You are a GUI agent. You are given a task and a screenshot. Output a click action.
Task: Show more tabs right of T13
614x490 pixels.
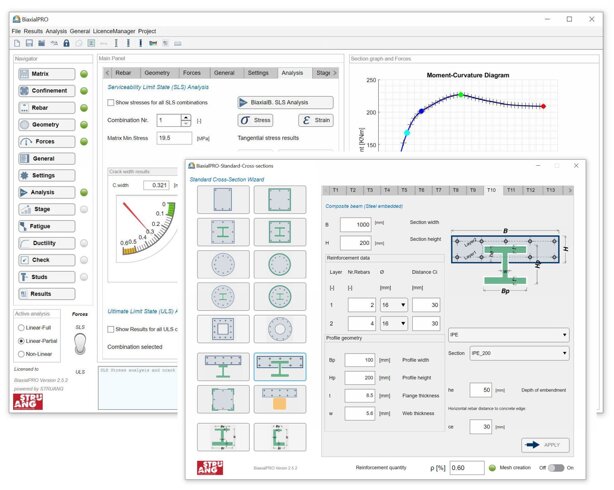pos(569,190)
